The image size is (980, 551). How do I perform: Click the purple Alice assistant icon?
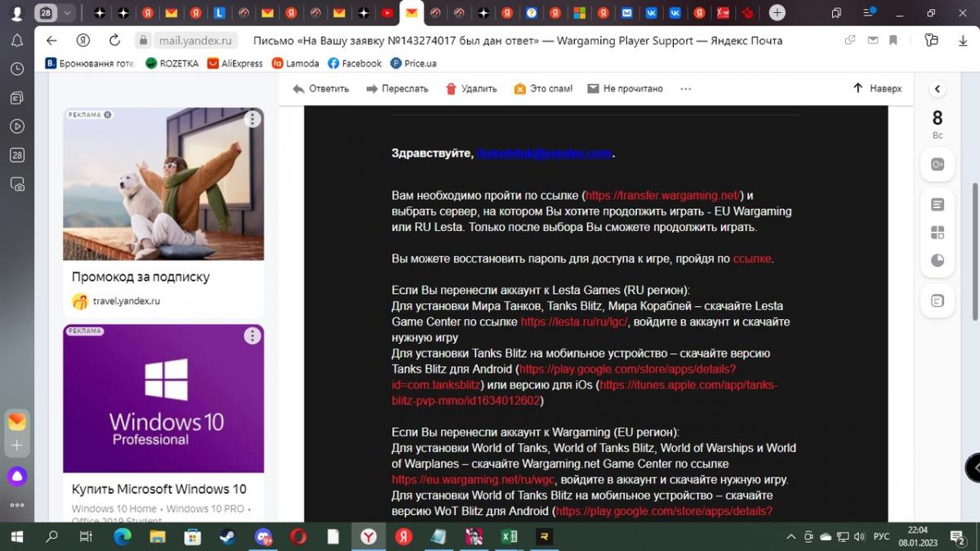[x=17, y=476]
